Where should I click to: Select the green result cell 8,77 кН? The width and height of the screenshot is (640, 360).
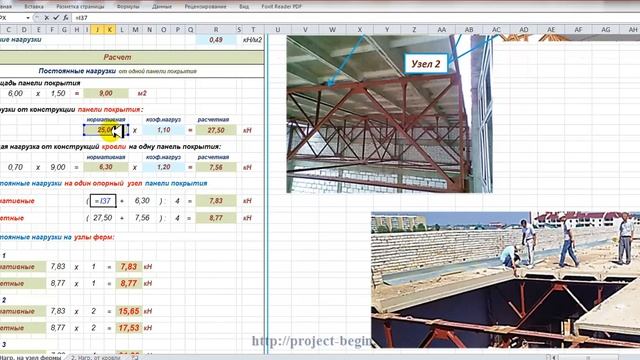216,218
